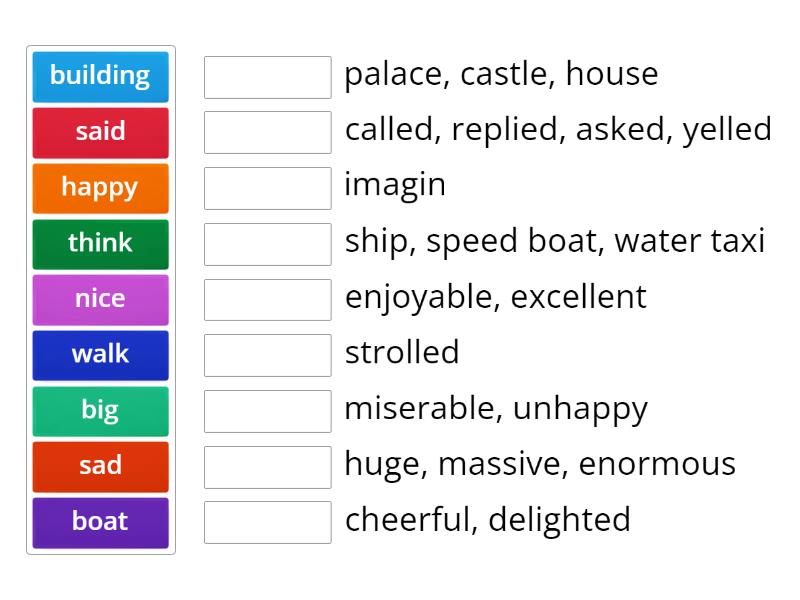The image size is (800, 600).
Task: Select the box next to 'called, replied, asked, yelled'
Action: click(266, 130)
